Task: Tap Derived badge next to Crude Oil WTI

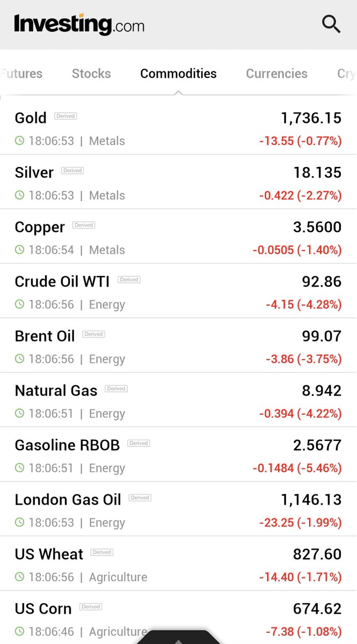Action: 129,280
